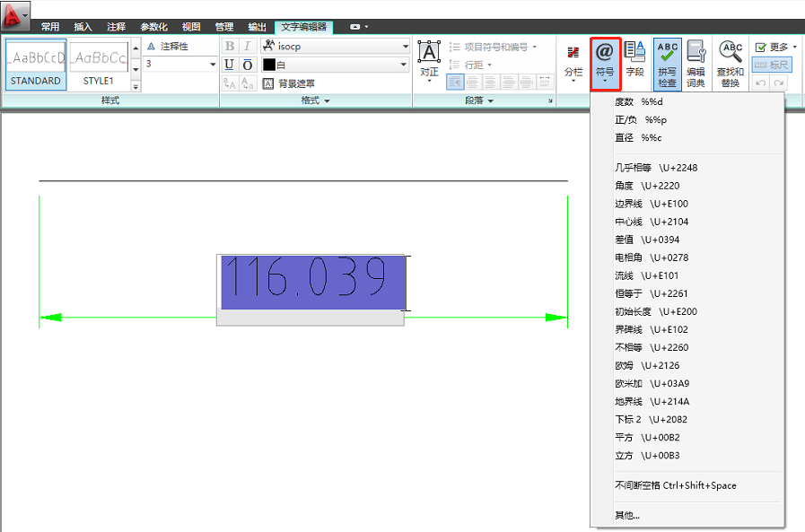Insert a 字段 field
The image size is (805, 532).
(635, 59)
